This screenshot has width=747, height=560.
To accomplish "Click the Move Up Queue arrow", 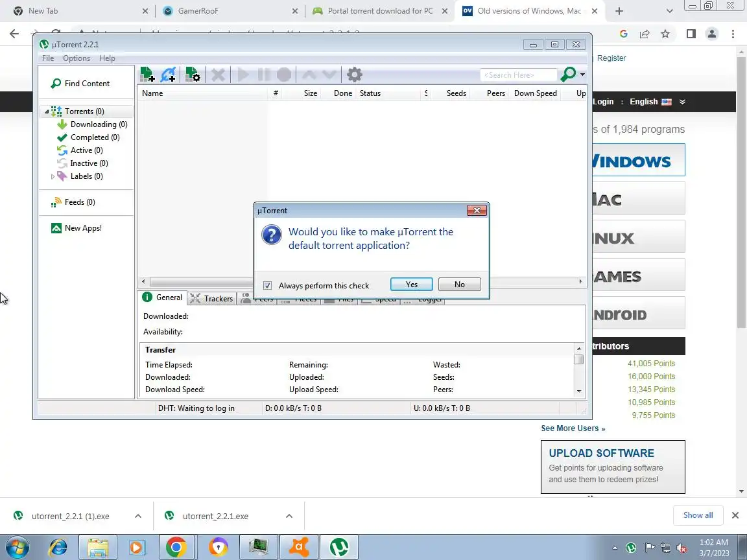I will click(309, 75).
